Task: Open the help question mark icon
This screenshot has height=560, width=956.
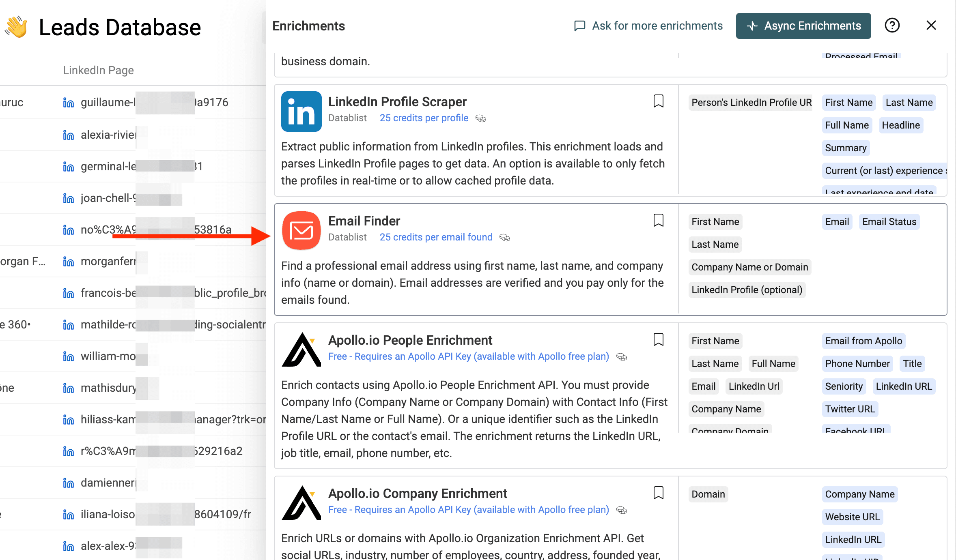Action: [892, 26]
